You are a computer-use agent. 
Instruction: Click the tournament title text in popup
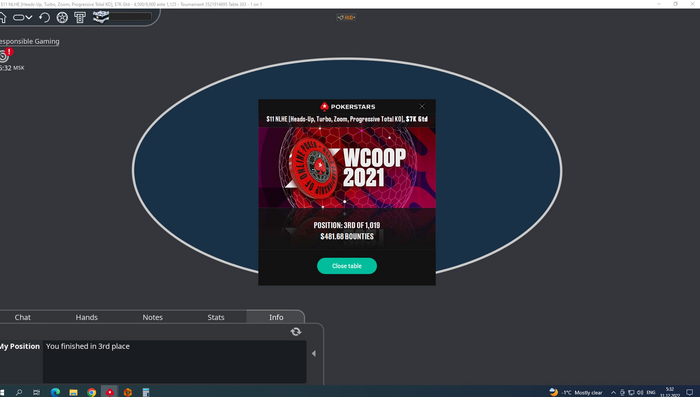point(347,119)
